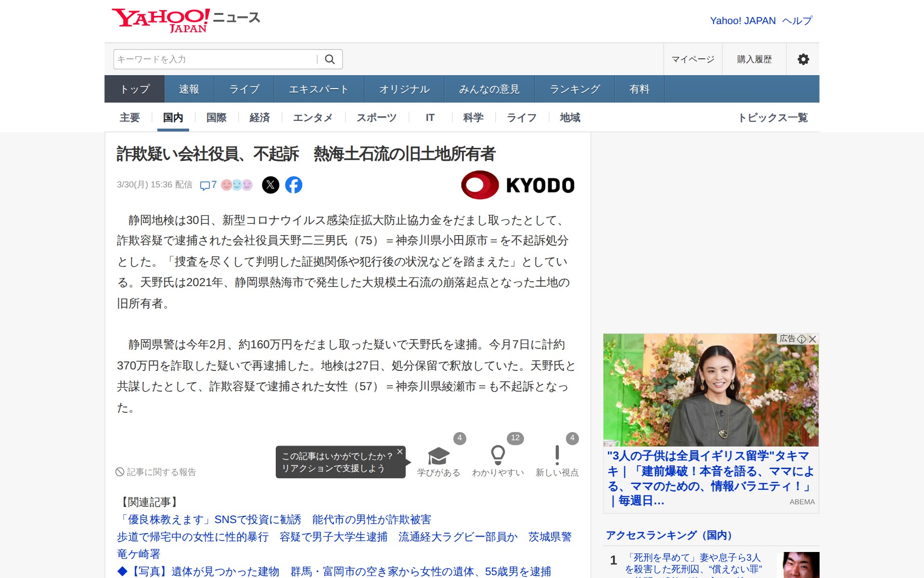This screenshot has width=924, height=578.
Task: React with わかりやすい lightbulb icon
Action: [498, 456]
